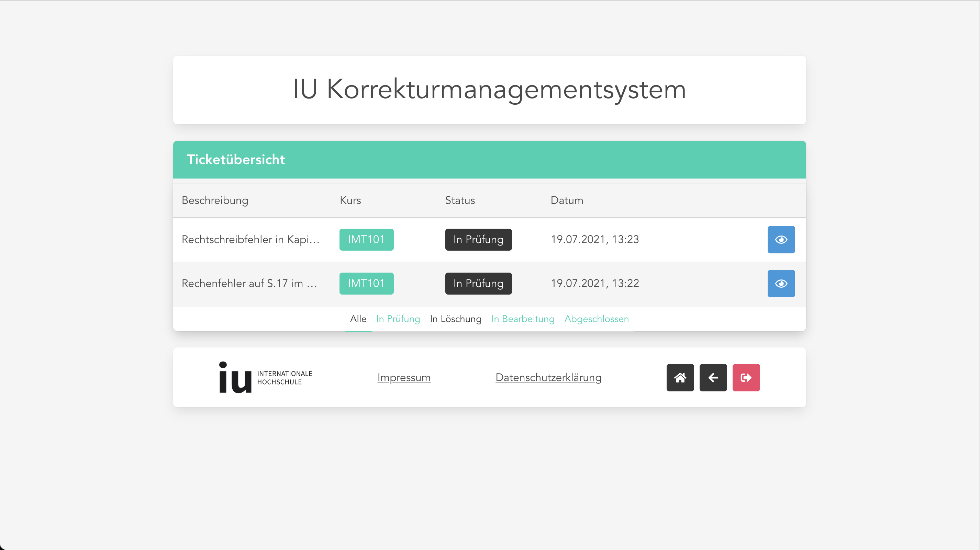Sort by the Datum column header
The width and height of the screenshot is (980, 550).
(567, 200)
